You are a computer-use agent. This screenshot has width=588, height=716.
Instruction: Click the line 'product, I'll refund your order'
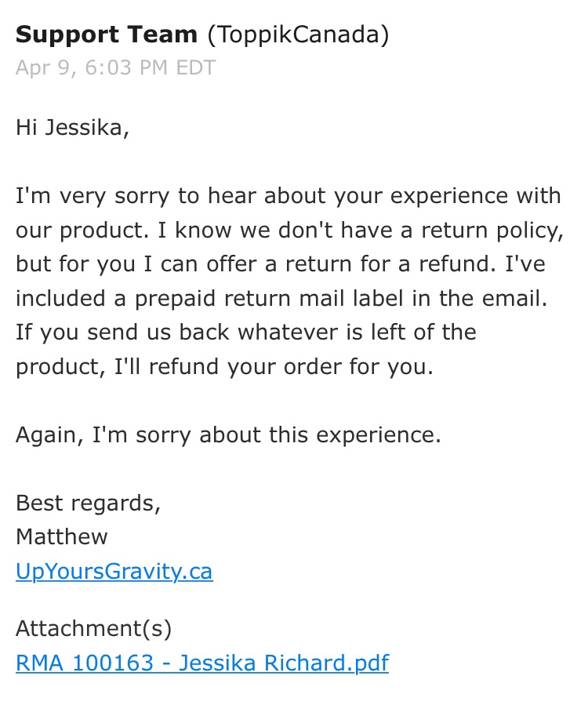224,366
